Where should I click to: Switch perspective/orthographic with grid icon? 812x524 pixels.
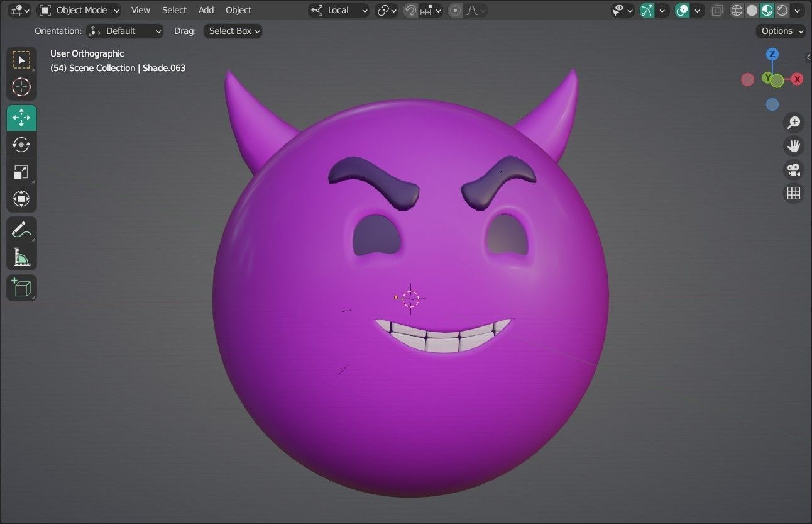point(794,193)
